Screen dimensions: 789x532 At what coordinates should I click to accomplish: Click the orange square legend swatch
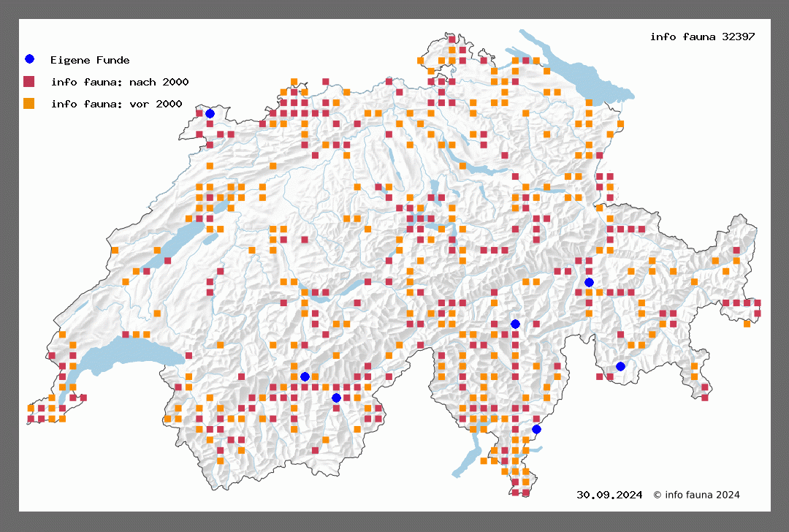pyautogui.click(x=29, y=103)
